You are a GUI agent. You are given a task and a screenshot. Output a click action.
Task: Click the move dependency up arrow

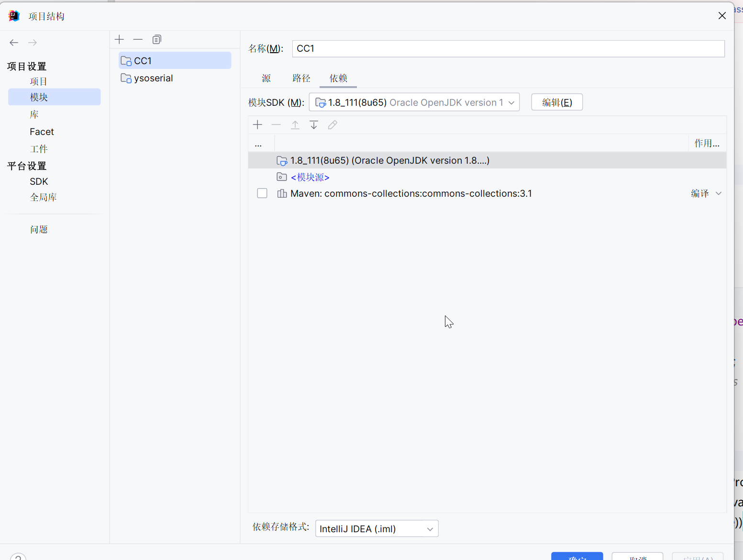click(295, 125)
